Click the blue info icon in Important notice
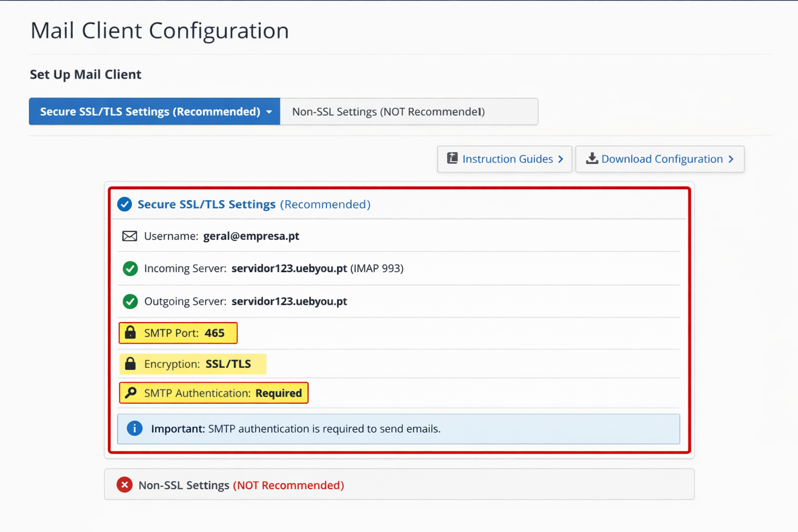Viewport: 798px width, 532px height. tap(135, 429)
